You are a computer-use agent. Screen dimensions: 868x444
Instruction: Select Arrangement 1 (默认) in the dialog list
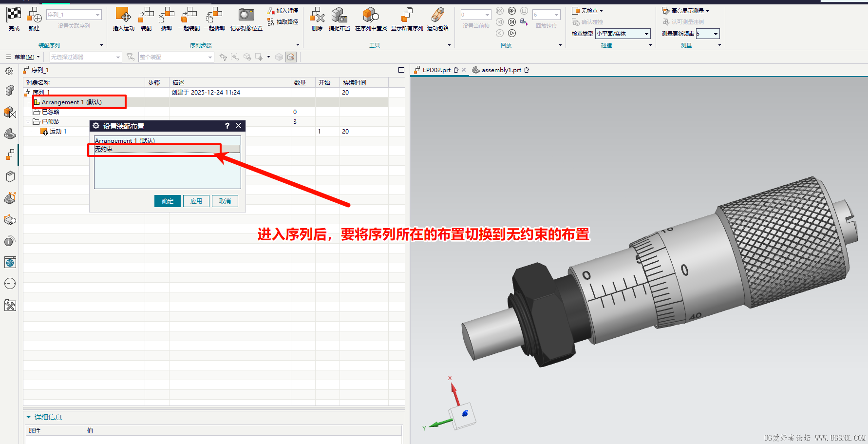tap(167, 140)
